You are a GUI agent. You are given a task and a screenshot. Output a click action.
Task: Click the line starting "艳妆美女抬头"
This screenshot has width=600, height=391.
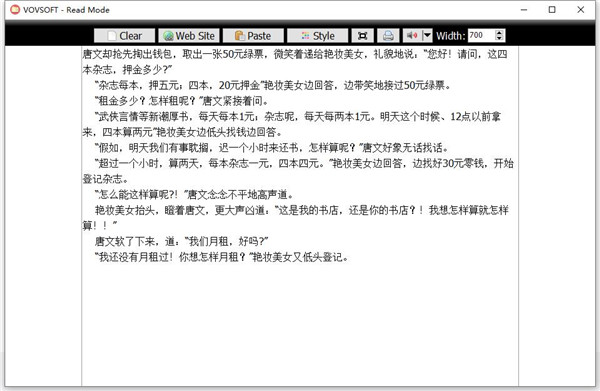tap(302, 210)
